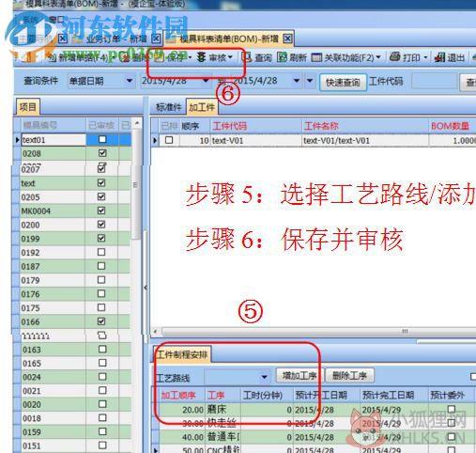Click the 删除工序 button
The width and height of the screenshot is (476, 453).
tap(349, 375)
